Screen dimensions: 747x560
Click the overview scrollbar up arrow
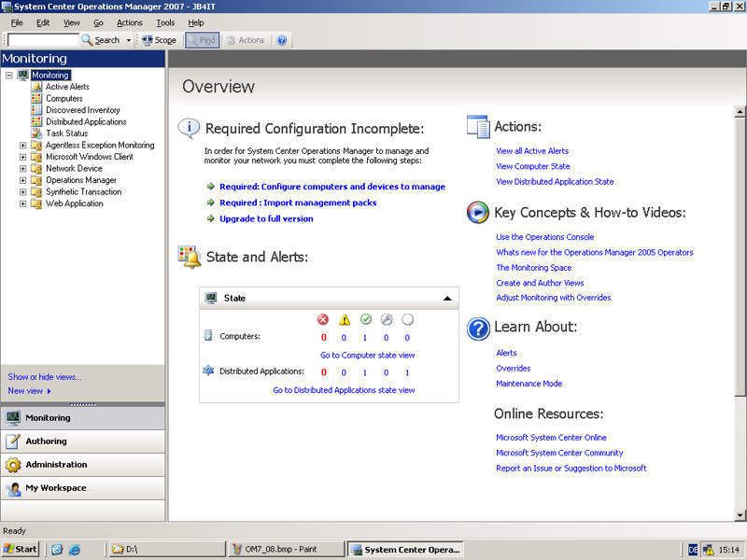(x=740, y=111)
